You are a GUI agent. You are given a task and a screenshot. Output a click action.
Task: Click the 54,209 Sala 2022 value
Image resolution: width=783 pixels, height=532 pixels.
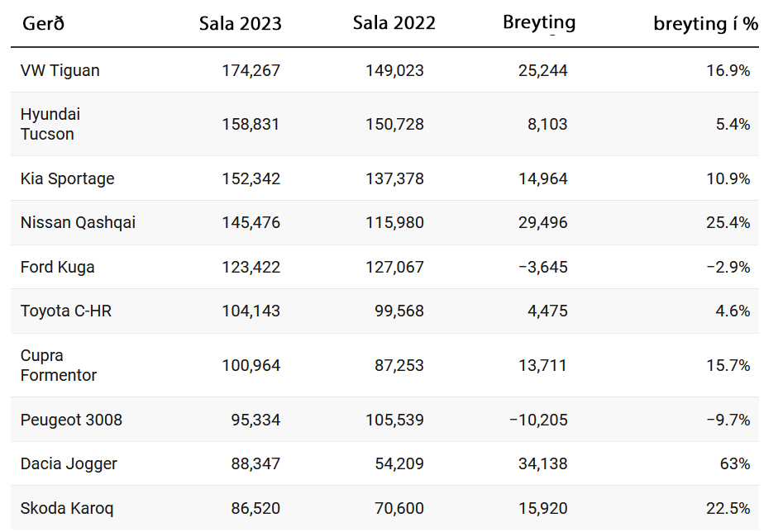[399, 464]
